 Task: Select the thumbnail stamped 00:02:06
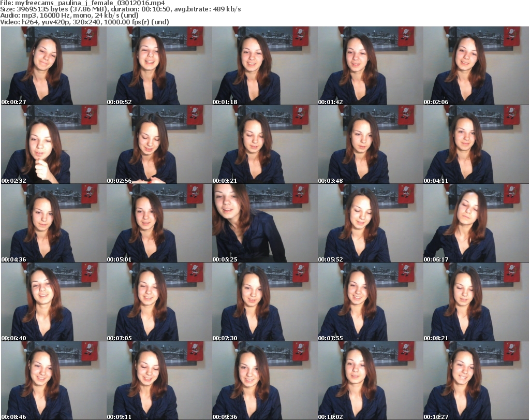476,66
